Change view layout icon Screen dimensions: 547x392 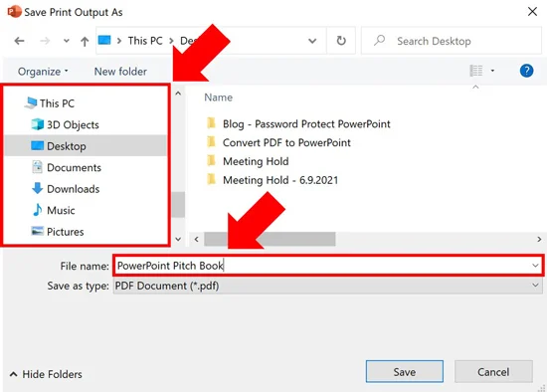click(x=476, y=71)
